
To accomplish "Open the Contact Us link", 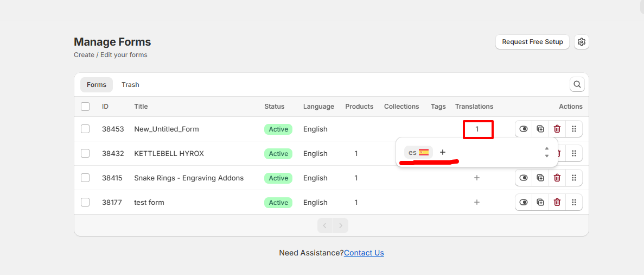I will [x=364, y=253].
